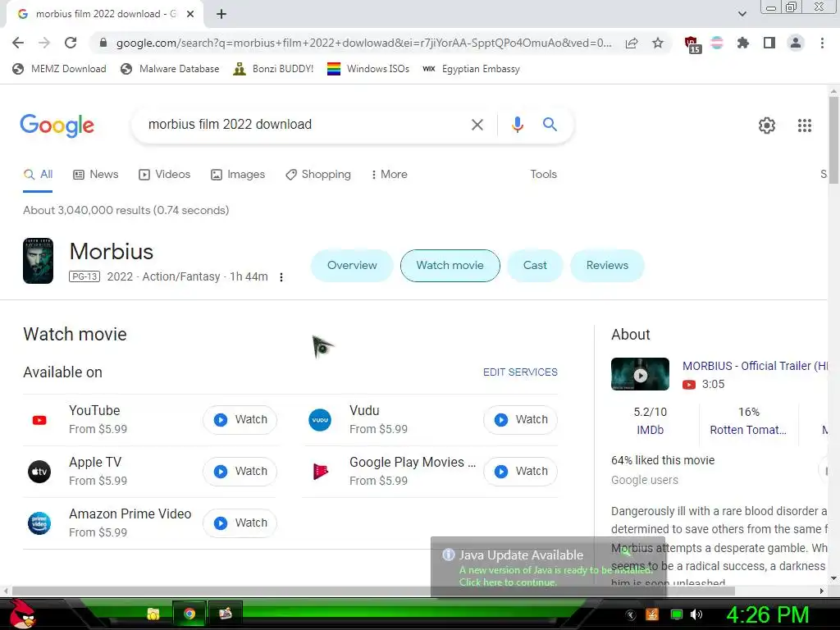The width and height of the screenshot is (840, 630).
Task: Expand the tab search chevron
Action: (742, 14)
